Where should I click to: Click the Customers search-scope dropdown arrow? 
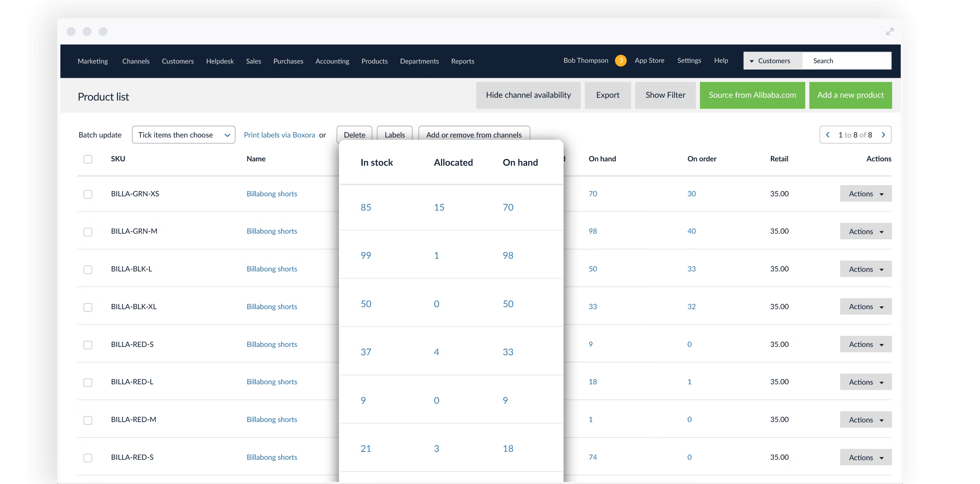pos(752,61)
